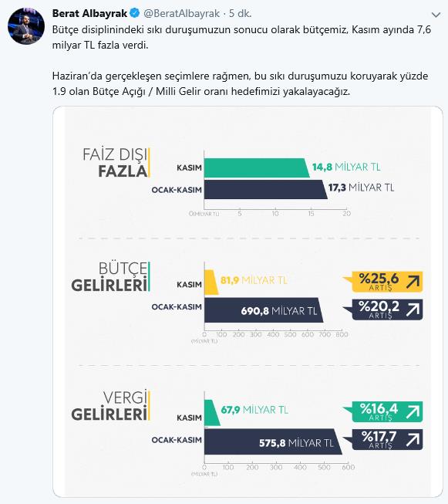
Task: Open the @BeratAlbayrak handle link
Action: (x=181, y=13)
